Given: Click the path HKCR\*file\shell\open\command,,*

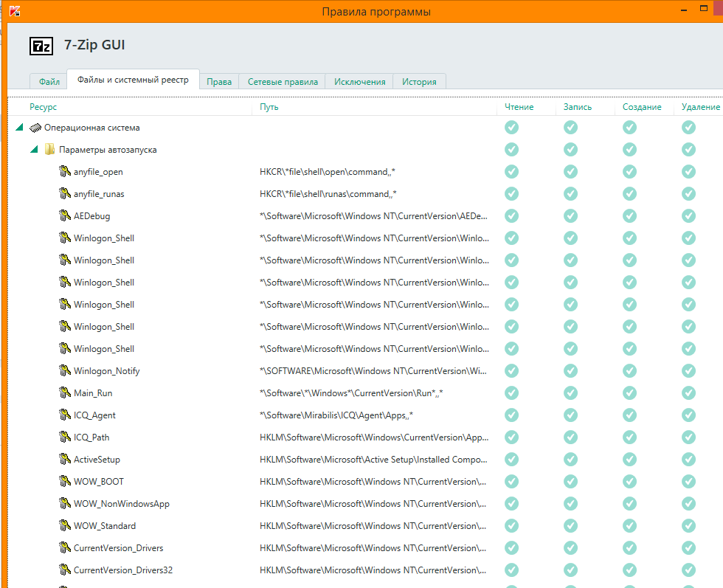Looking at the screenshot, I should (328, 172).
